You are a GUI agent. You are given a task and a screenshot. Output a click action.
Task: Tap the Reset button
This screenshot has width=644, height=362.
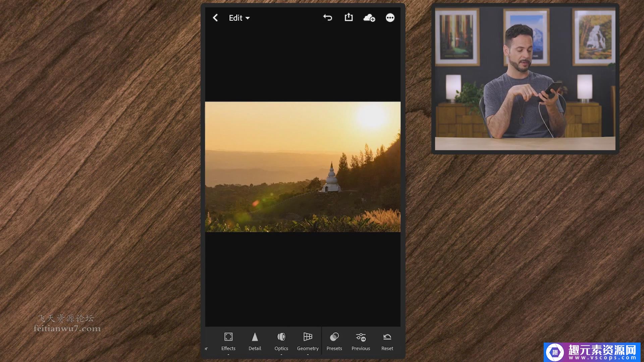pyautogui.click(x=387, y=341)
